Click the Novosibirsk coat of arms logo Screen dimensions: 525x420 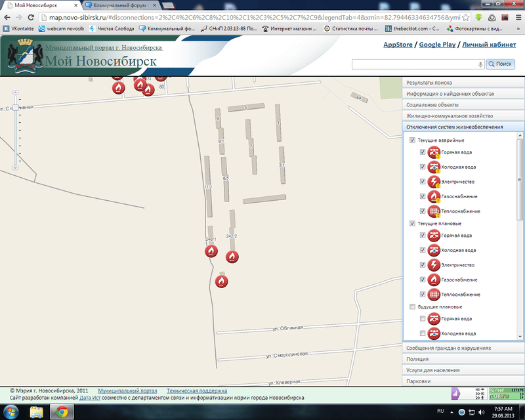(26, 56)
